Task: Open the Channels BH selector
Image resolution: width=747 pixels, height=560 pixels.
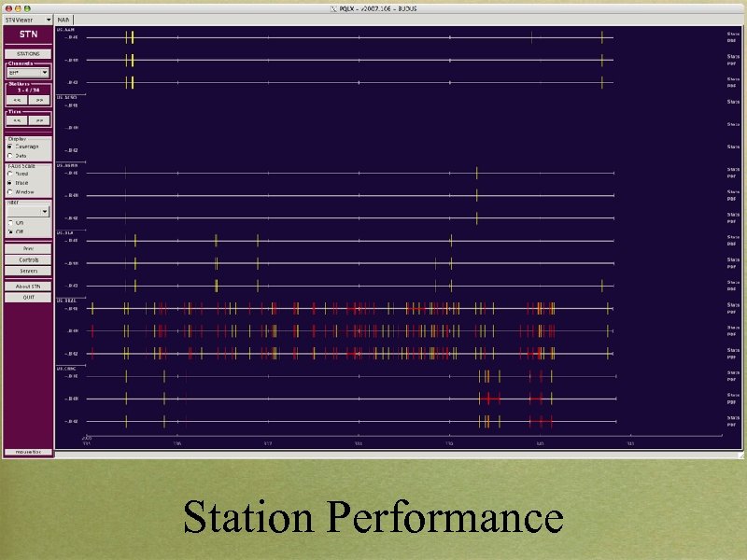Action: click(x=28, y=73)
